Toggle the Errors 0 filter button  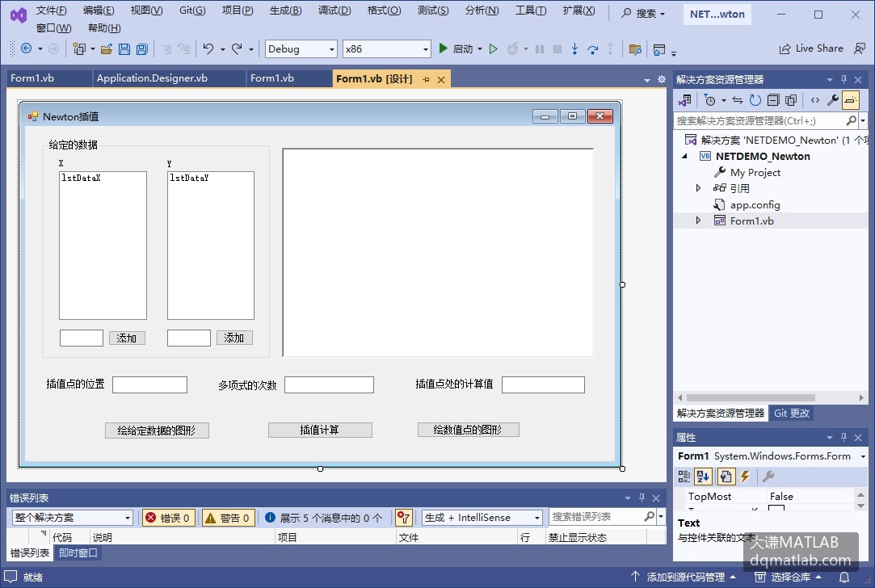pos(168,518)
